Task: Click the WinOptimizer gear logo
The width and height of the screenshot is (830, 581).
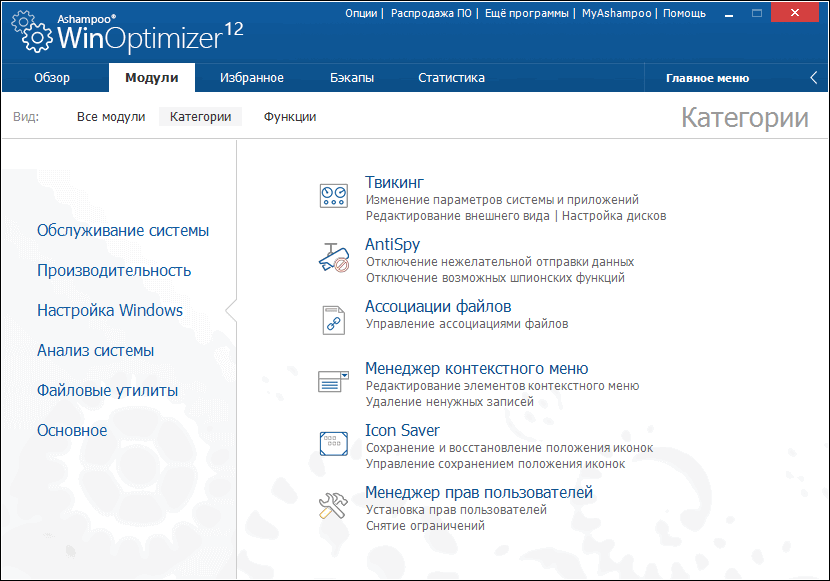Action: pyautogui.click(x=32, y=33)
